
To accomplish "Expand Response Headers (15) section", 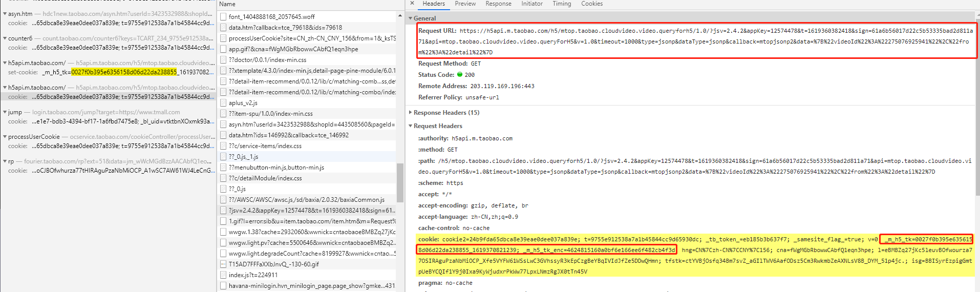I will [411, 113].
